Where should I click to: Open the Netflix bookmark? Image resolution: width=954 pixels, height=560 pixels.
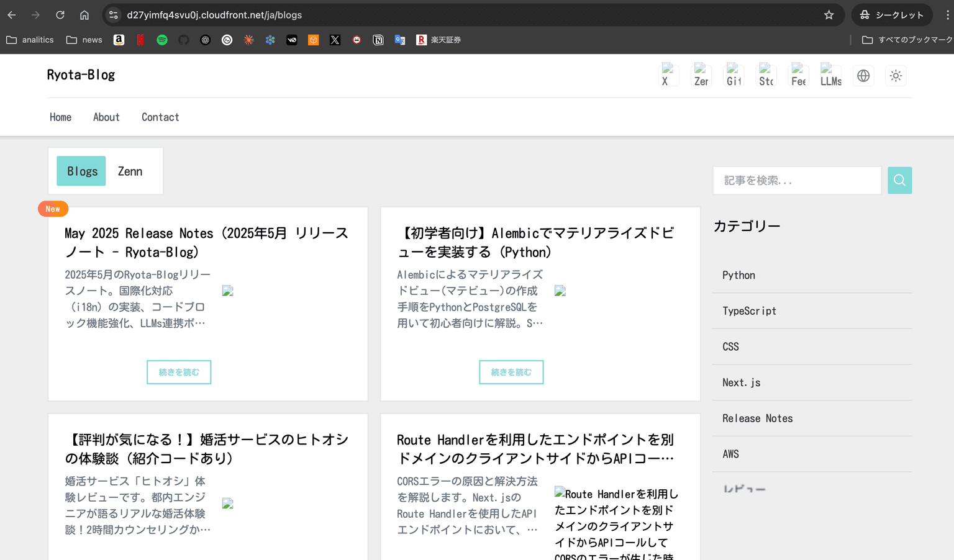point(140,40)
